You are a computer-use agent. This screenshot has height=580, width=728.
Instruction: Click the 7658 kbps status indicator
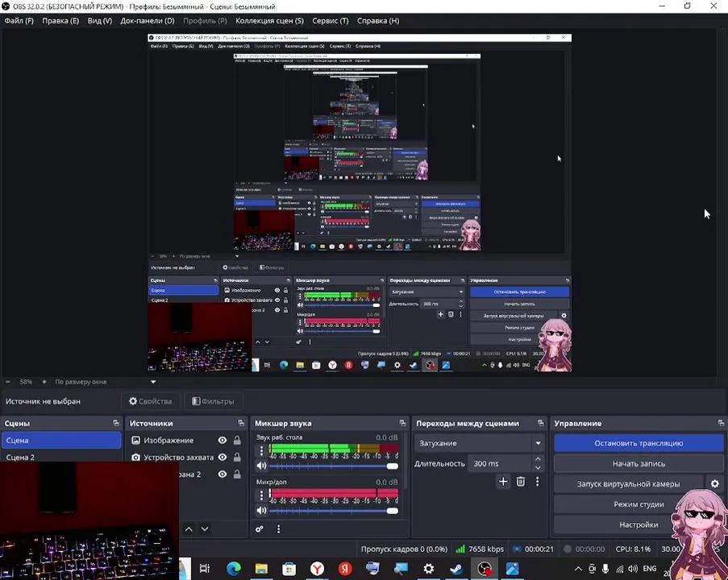click(x=480, y=549)
